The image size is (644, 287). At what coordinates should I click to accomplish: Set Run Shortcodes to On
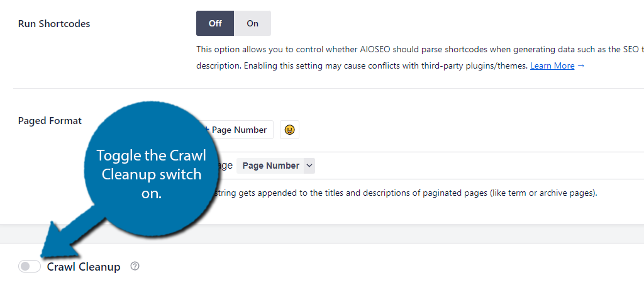coord(253,23)
